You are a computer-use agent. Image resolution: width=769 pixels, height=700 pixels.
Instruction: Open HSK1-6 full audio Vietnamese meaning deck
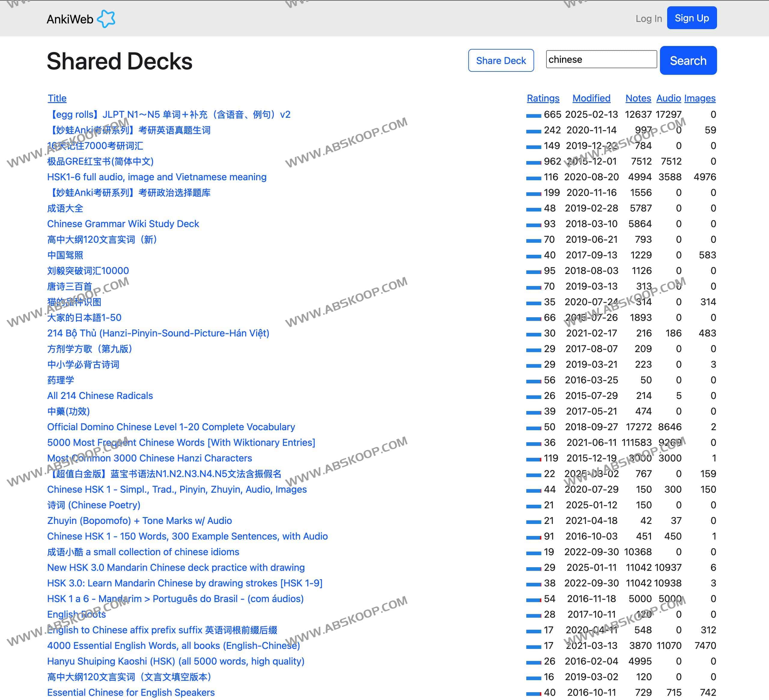(157, 177)
